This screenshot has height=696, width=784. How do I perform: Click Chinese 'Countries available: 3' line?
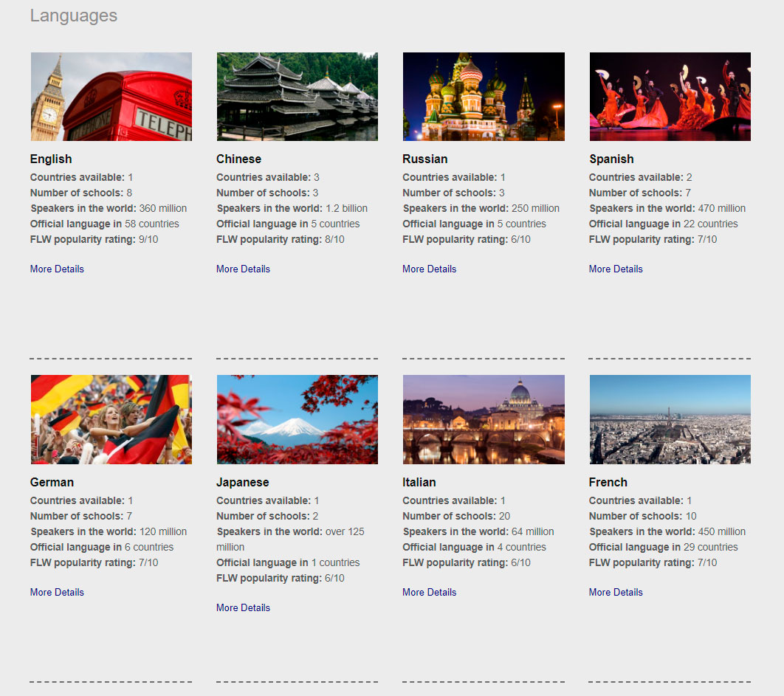pyautogui.click(x=267, y=177)
